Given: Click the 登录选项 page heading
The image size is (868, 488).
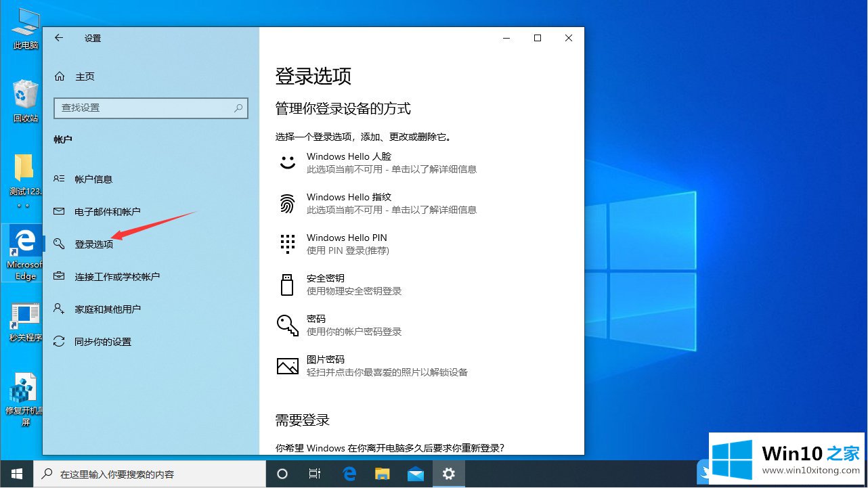Looking at the screenshot, I should point(313,76).
